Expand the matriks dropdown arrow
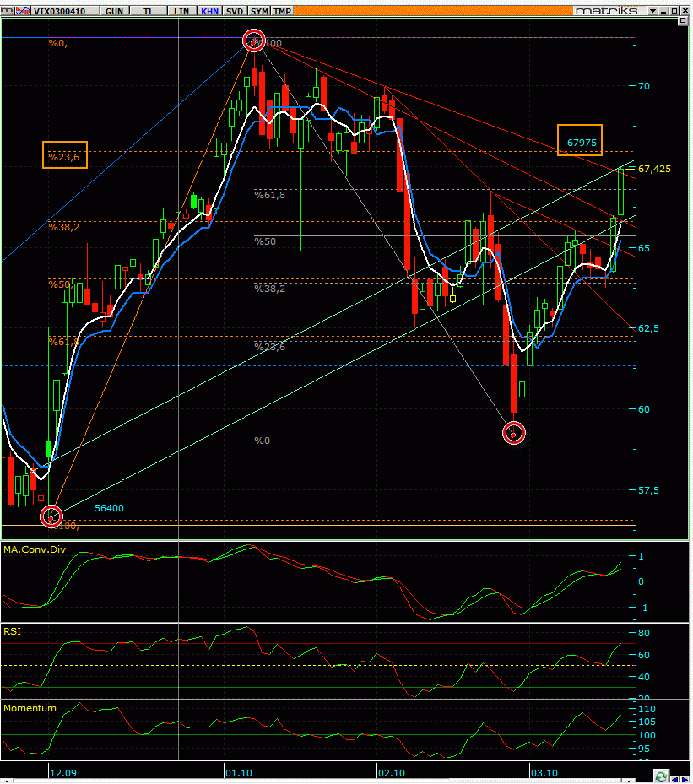Screen dimensions: 693x784 click(652, 11)
